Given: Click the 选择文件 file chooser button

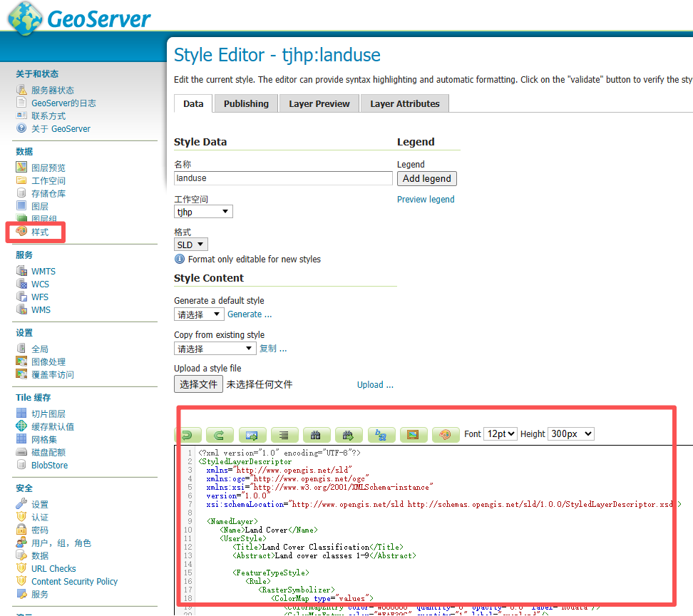Looking at the screenshot, I should pyautogui.click(x=198, y=384).
